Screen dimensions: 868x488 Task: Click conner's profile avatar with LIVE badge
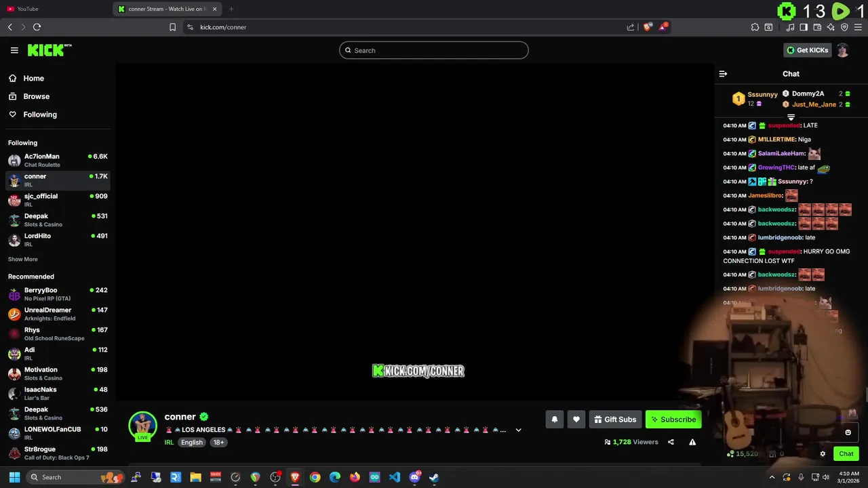(x=142, y=427)
